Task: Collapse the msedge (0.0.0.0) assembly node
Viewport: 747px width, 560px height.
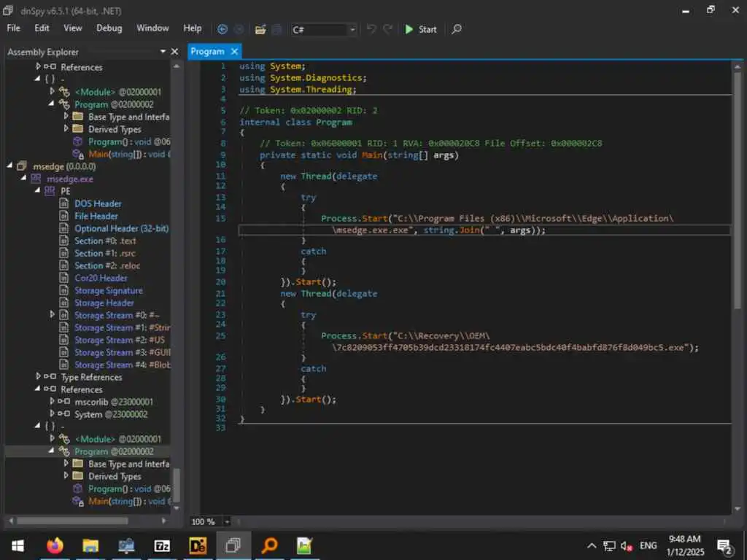Action: pos(9,166)
